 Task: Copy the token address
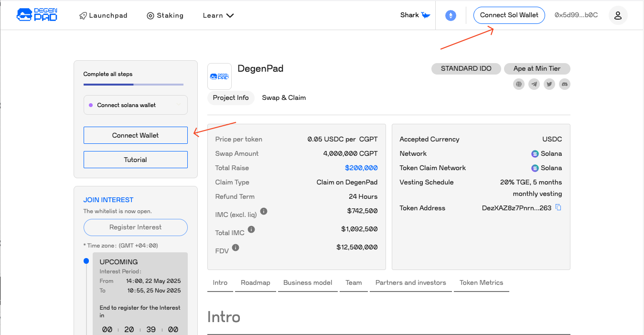click(x=558, y=208)
